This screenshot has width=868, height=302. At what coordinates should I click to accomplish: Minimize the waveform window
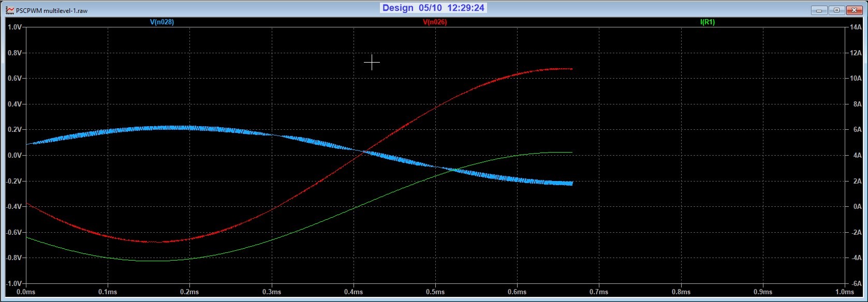(x=819, y=10)
